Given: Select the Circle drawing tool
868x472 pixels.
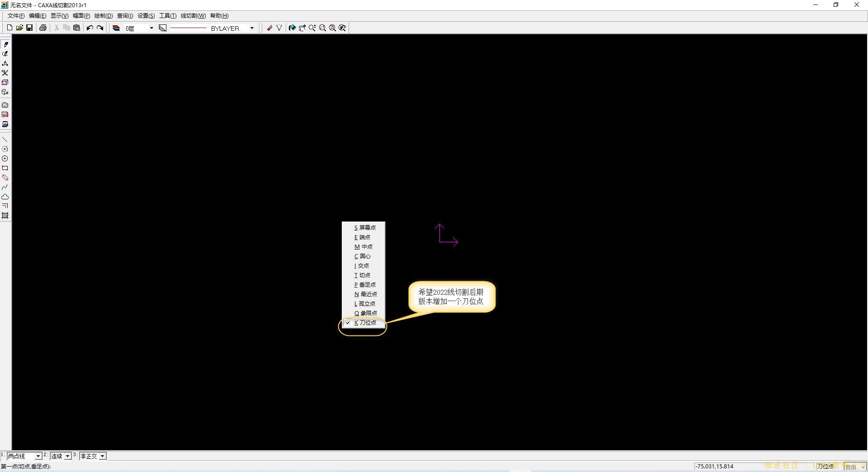Looking at the screenshot, I should click(5, 159).
